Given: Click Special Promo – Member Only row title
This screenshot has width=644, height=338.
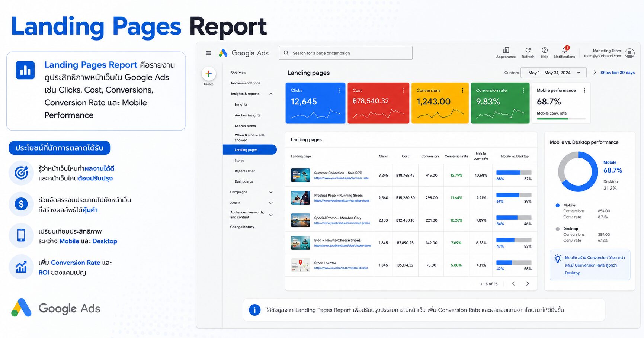Looking at the screenshot, I should point(337,218).
